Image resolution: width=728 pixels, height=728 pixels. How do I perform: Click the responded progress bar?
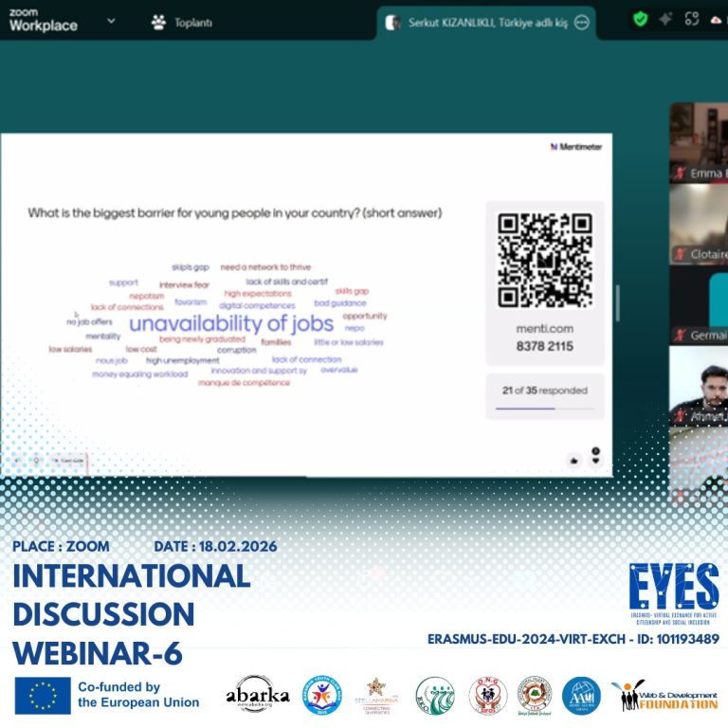point(544,409)
